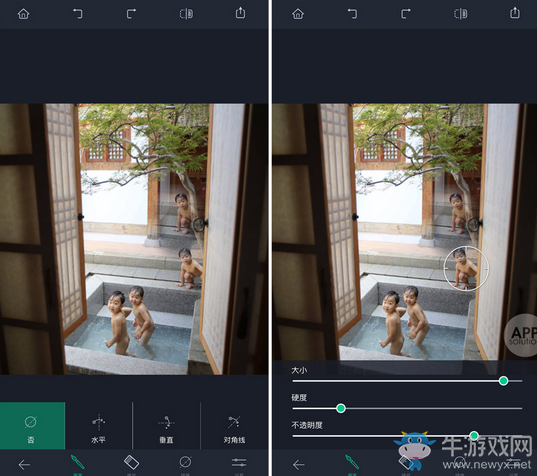Tap the redo arrow in the right screen
Viewport: 537px width, 476px height.
coord(406,14)
